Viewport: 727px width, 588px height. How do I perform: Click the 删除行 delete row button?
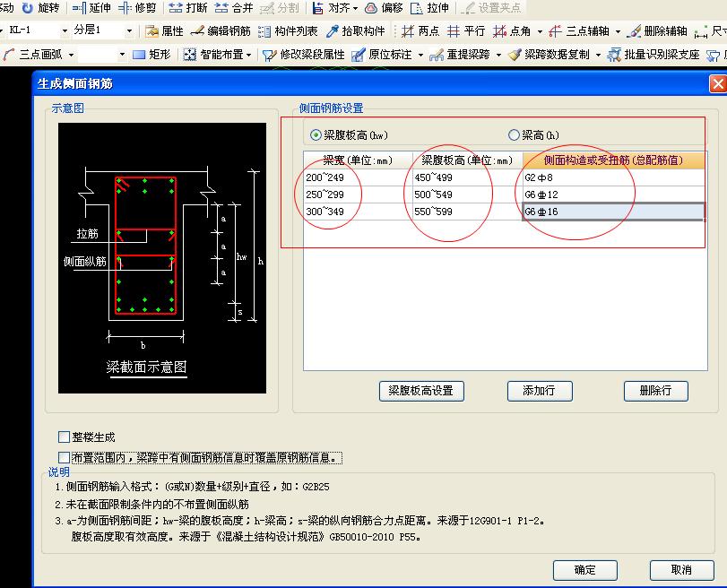[x=655, y=391]
